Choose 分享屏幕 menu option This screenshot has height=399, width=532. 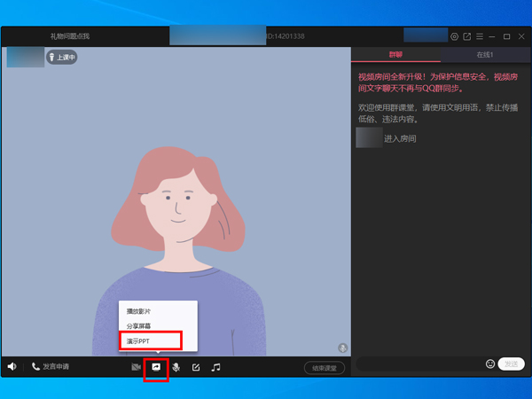139,326
